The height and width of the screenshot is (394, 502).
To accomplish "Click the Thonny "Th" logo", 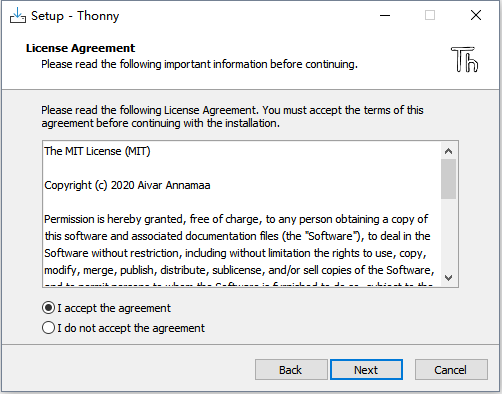I will (465, 59).
